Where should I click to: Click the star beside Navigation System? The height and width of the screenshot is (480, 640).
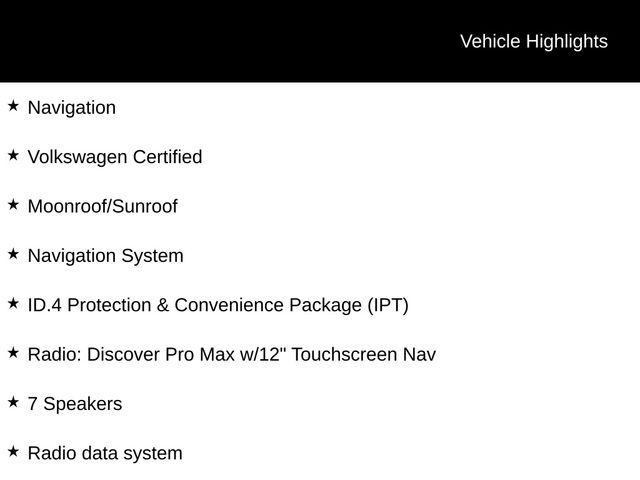[12, 254]
